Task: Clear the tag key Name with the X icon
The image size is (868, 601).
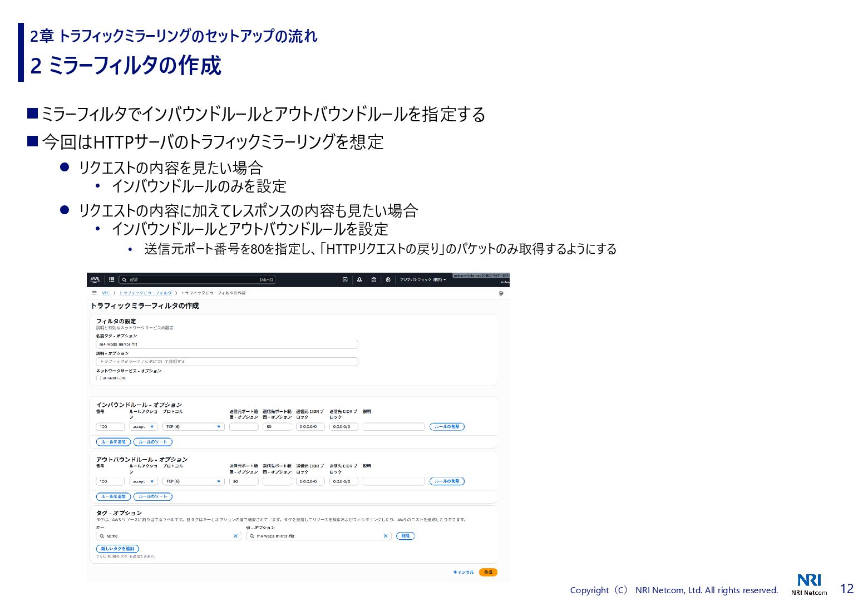Action: pyautogui.click(x=235, y=536)
